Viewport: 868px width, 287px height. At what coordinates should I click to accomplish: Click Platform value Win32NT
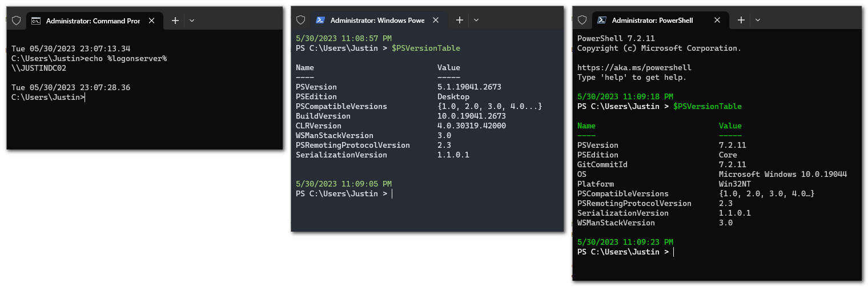[735, 184]
